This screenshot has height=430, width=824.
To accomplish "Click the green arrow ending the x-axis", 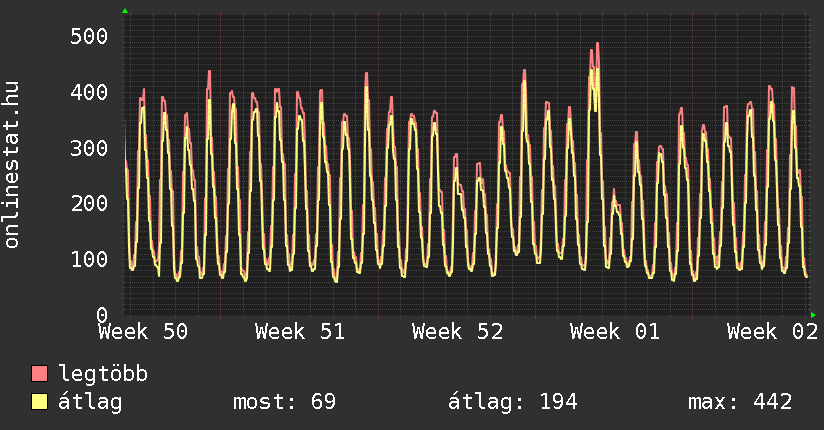I will (813, 314).
